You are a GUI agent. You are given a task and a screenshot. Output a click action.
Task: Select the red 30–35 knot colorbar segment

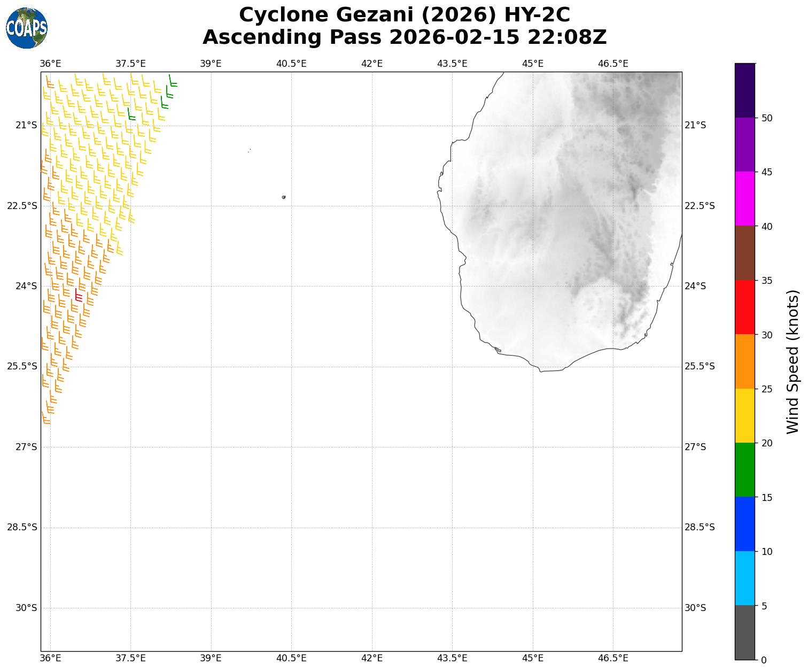744,307
